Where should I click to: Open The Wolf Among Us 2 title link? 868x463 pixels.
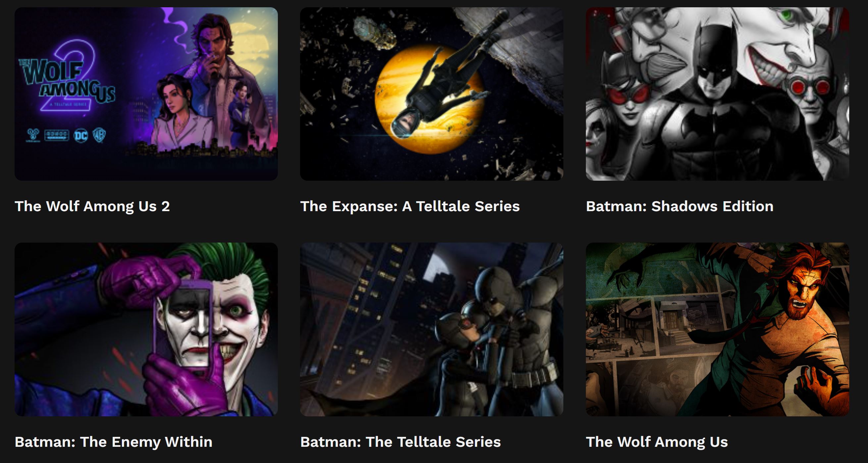pos(92,207)
